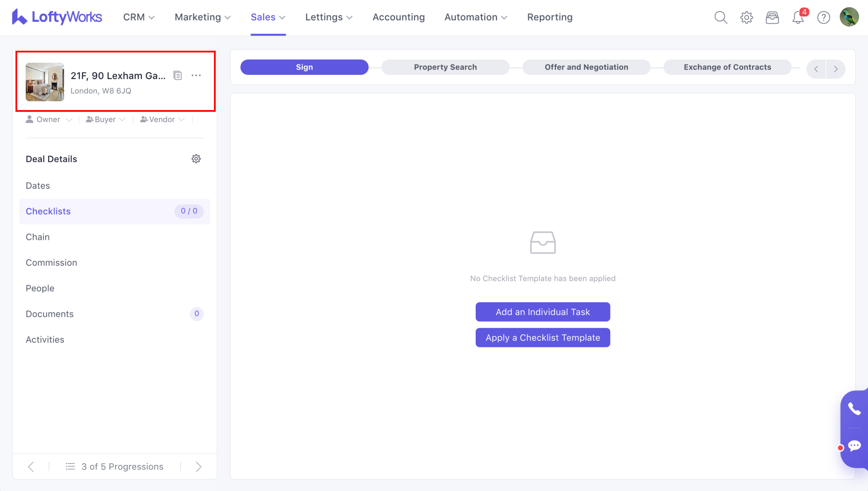This screenshot has width=868, height=491.
Task: Open the CRM navigation menu
Action: click(x=138, y=17)
